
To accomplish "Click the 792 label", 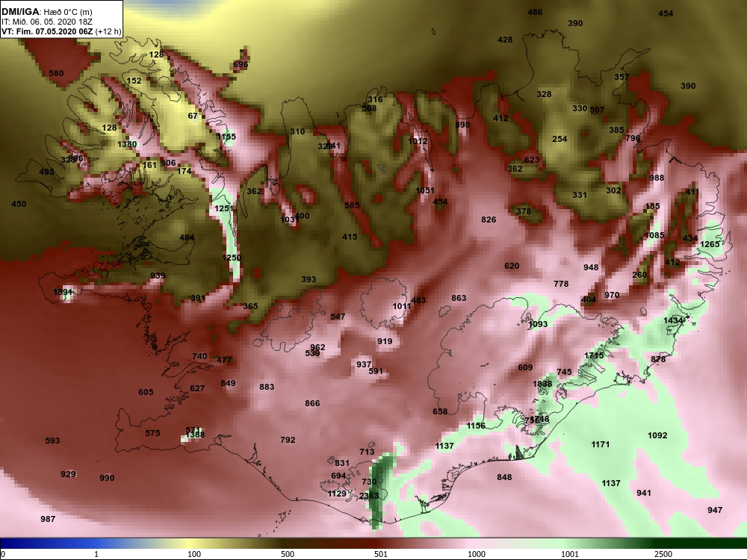I will [288, 440].
